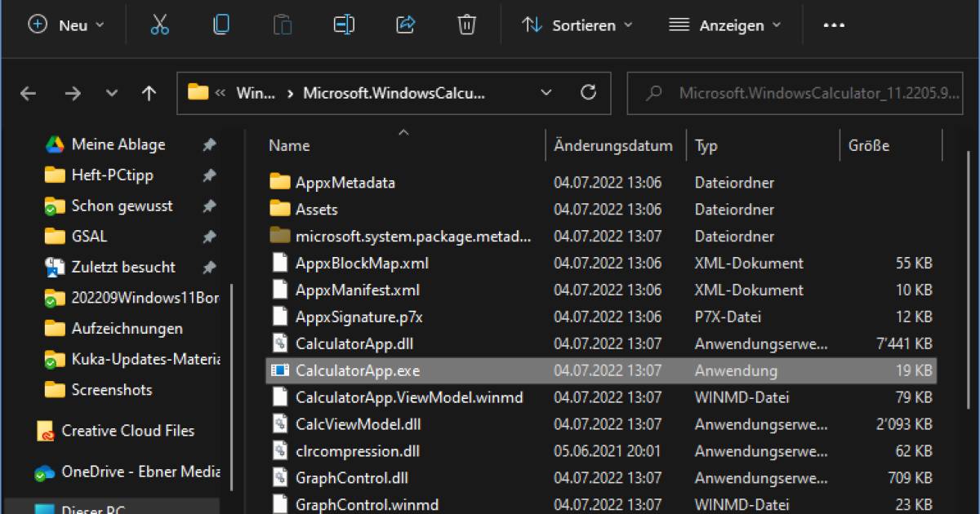Select Zuletzt besucht in sidebar

123,267
